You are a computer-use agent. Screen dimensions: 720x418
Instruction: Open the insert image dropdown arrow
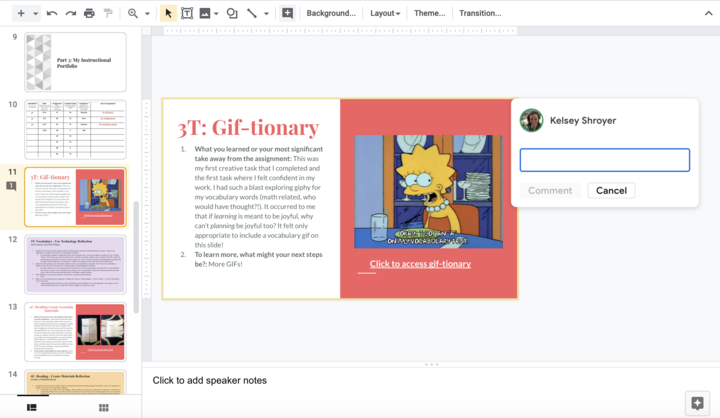[216, 14]
